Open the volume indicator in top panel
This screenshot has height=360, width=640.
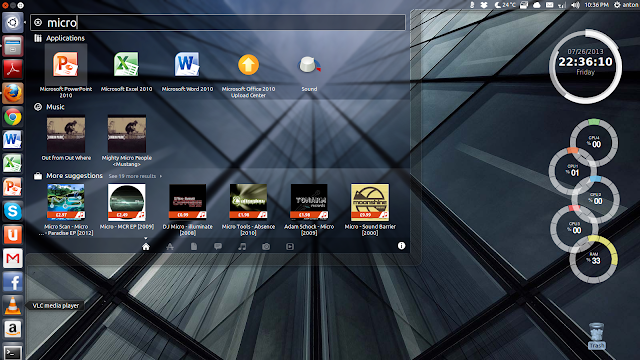pyautogui.click(x=575, y=5)
